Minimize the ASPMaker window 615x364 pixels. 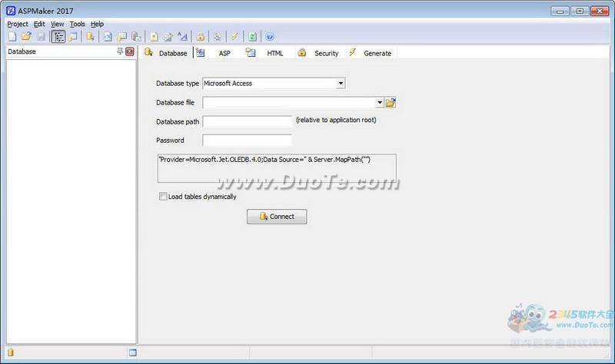pos(560,11)
